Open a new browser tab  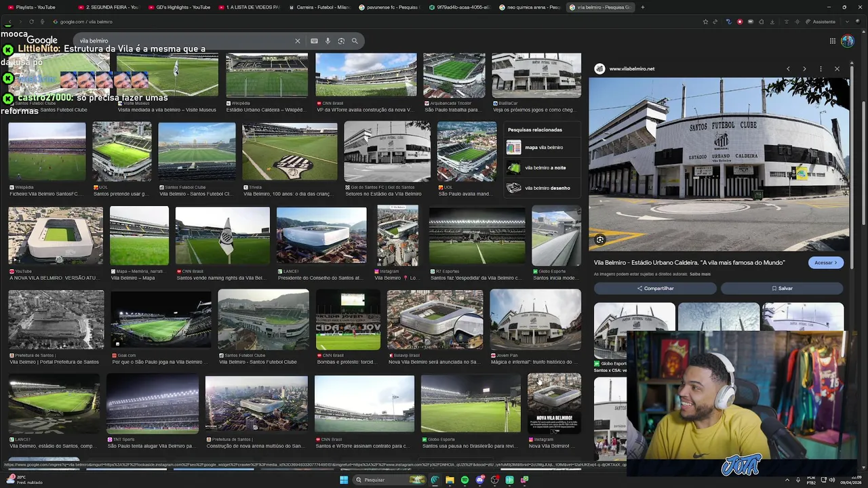[x=642, y=7]
